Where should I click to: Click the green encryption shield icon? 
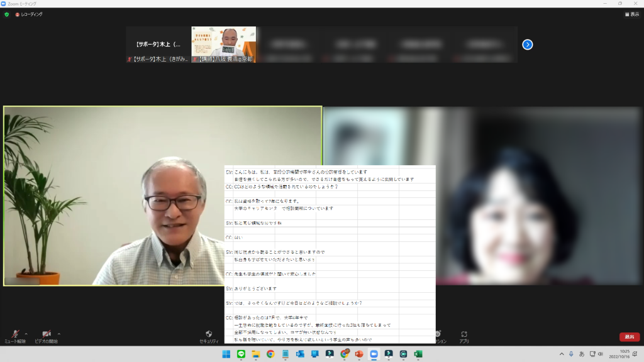point(7,14)
